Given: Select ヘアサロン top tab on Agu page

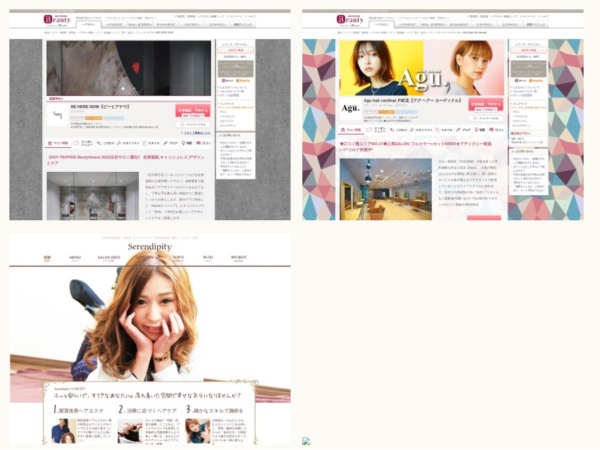Looking at the screenshot, I should tap(382, 24).
